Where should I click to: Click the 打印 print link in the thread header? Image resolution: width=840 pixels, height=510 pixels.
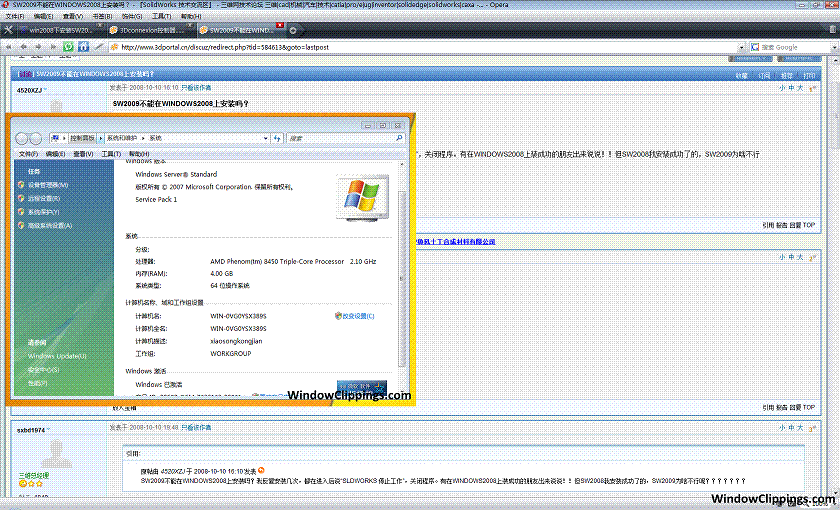coord(809,76)
